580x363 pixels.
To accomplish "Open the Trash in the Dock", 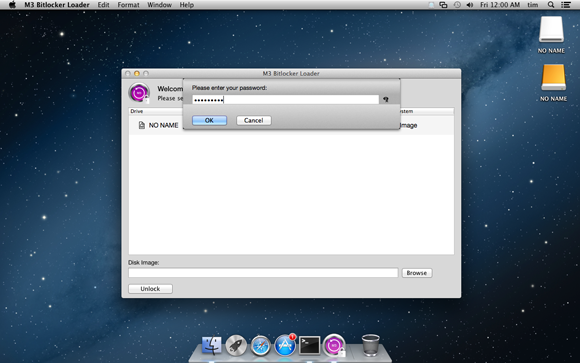I will click(x=370, y=345).
